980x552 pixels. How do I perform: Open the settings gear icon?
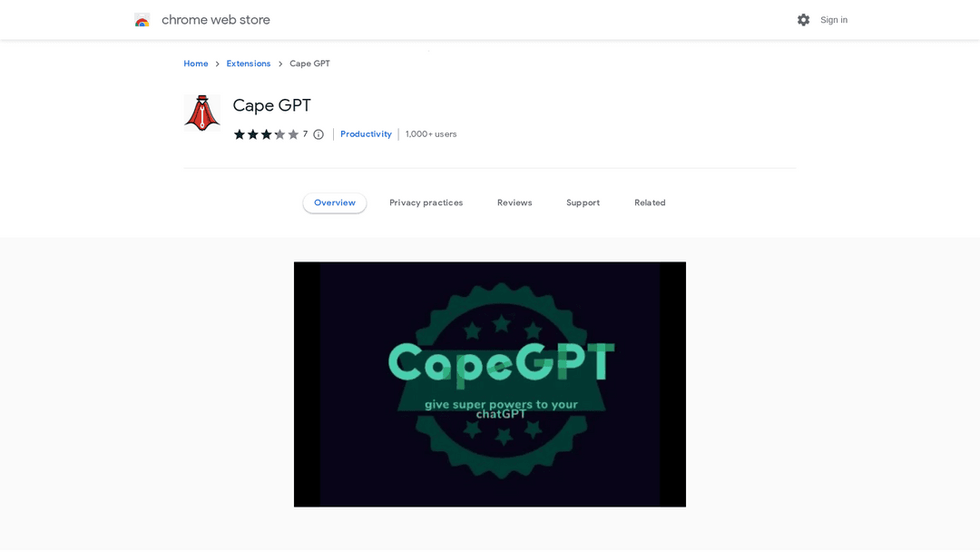[803, 20]
